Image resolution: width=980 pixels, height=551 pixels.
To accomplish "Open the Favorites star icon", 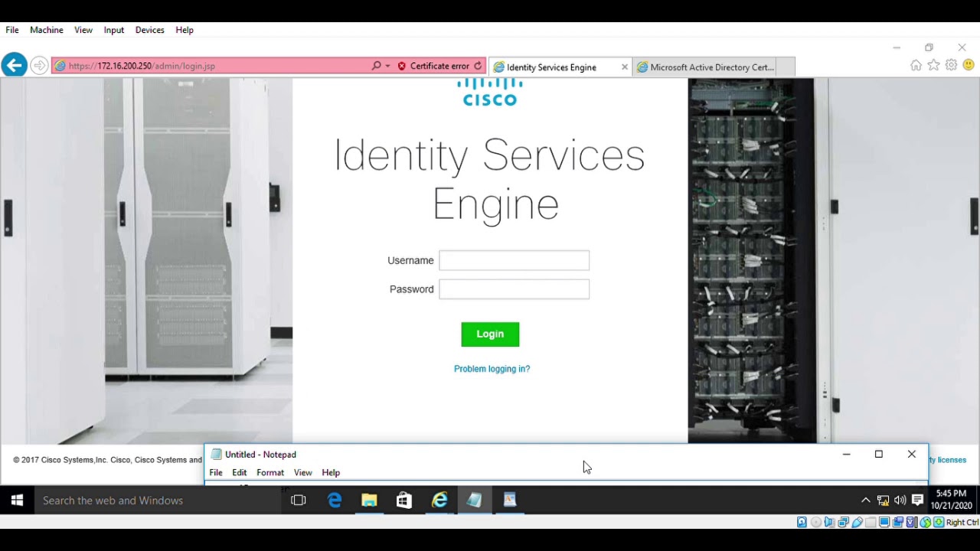I will pyautogui.click(x=933, y=66).
